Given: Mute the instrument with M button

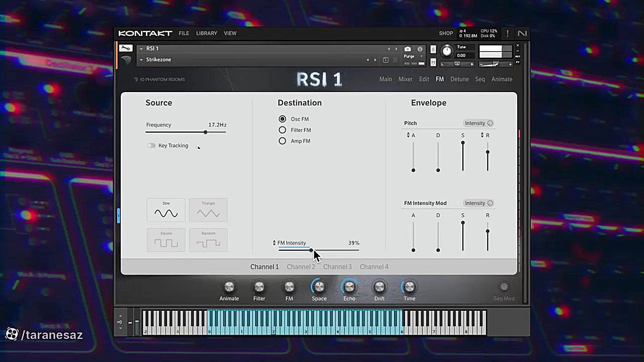Looking at the screenshot, I should click(433, 62).
